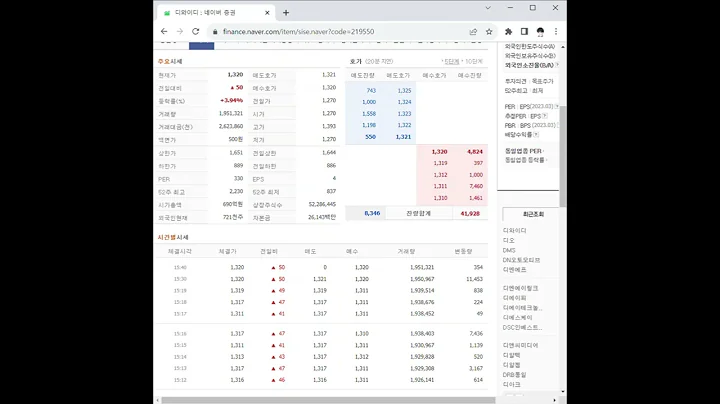Click the 체결가 column header
Viewport: 720px width, 404px height.
point(227,252)
